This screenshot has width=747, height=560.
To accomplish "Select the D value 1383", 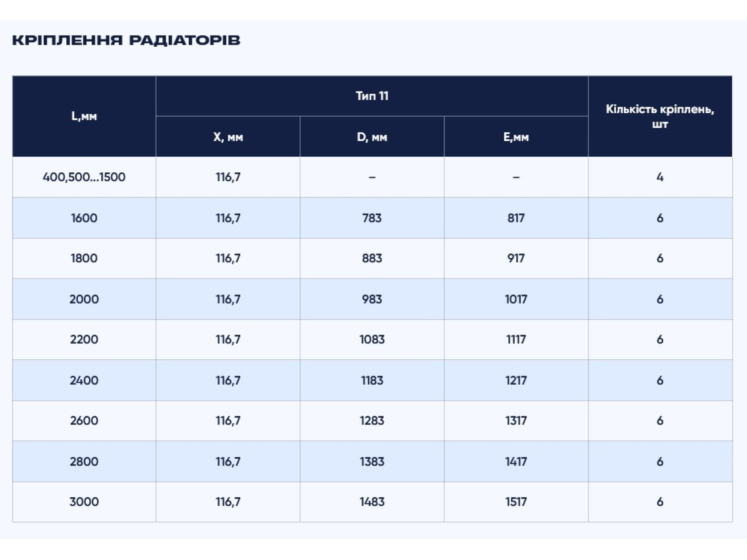I will [x=372, y=461].
